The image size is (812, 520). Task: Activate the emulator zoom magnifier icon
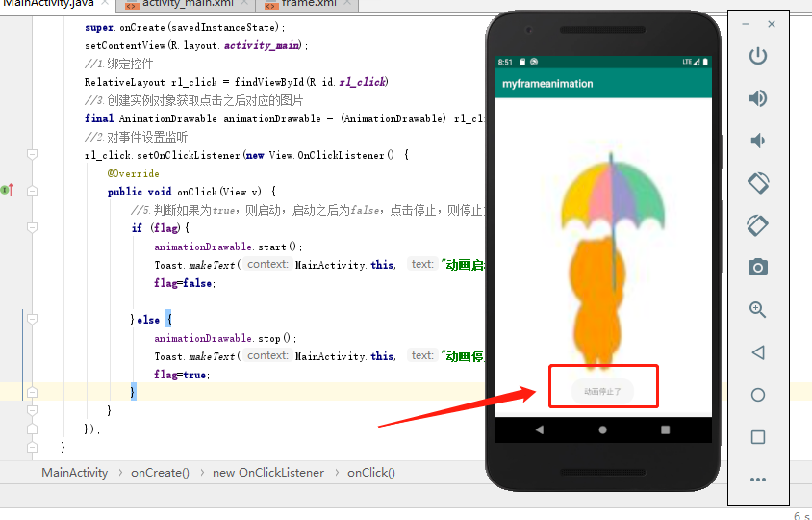coord(757,310)
